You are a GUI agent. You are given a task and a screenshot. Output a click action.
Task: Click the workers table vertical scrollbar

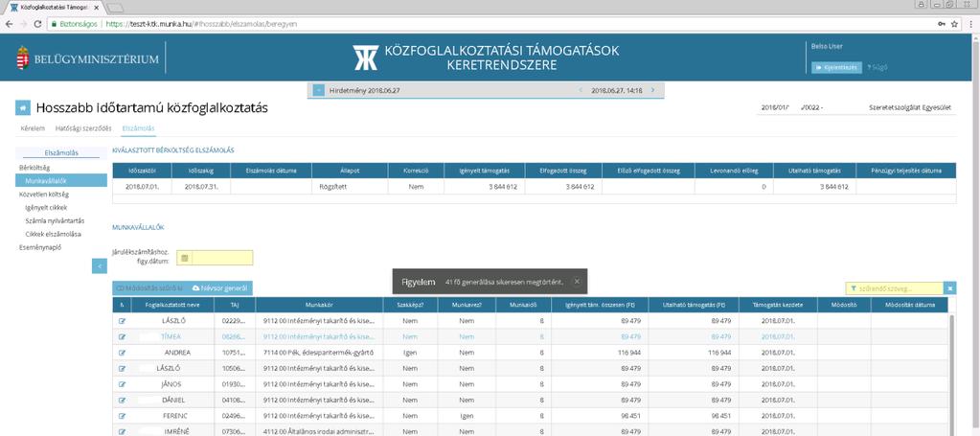click(x=952, y=374)
